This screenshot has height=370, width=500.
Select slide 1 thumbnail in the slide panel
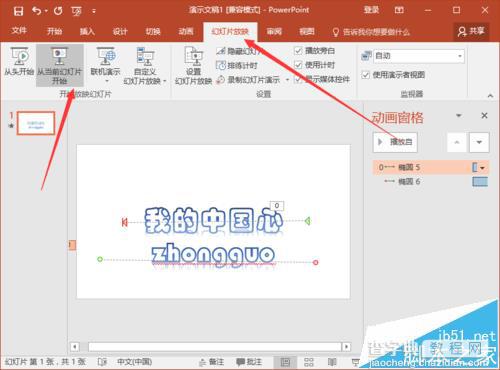pyautogui.click(x=36, y=123)
